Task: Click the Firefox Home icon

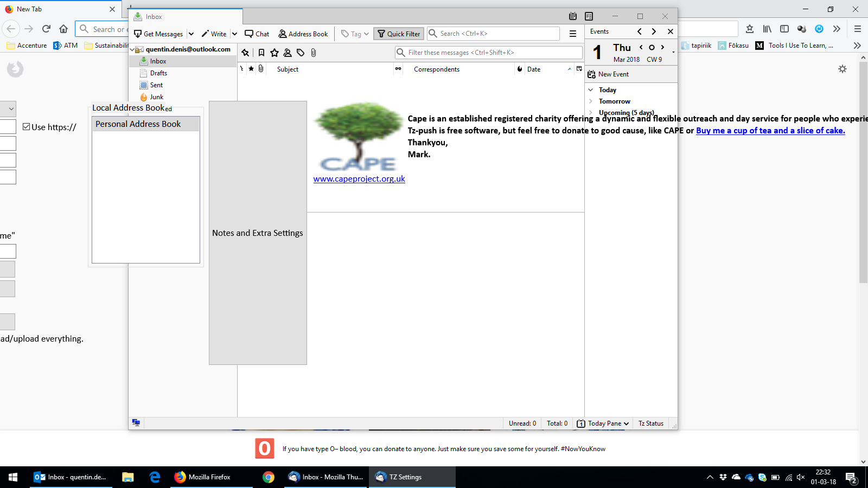Action: (x=63, y=29)
